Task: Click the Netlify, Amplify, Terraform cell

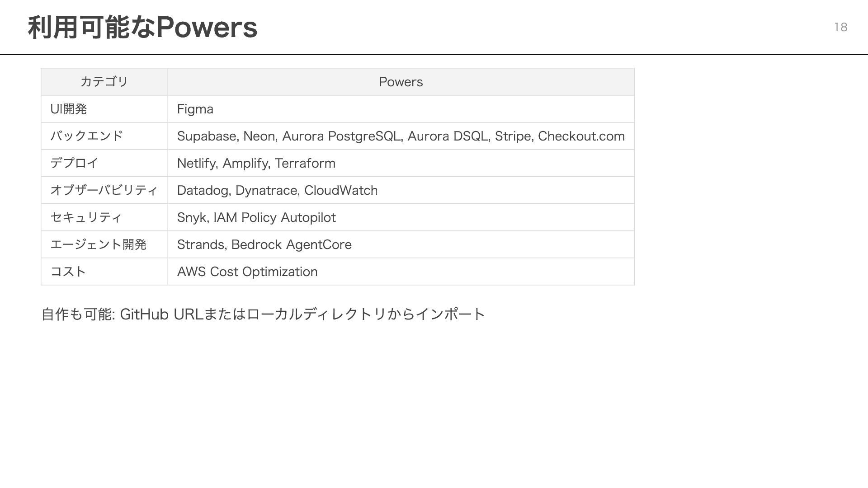Action: 401,163
